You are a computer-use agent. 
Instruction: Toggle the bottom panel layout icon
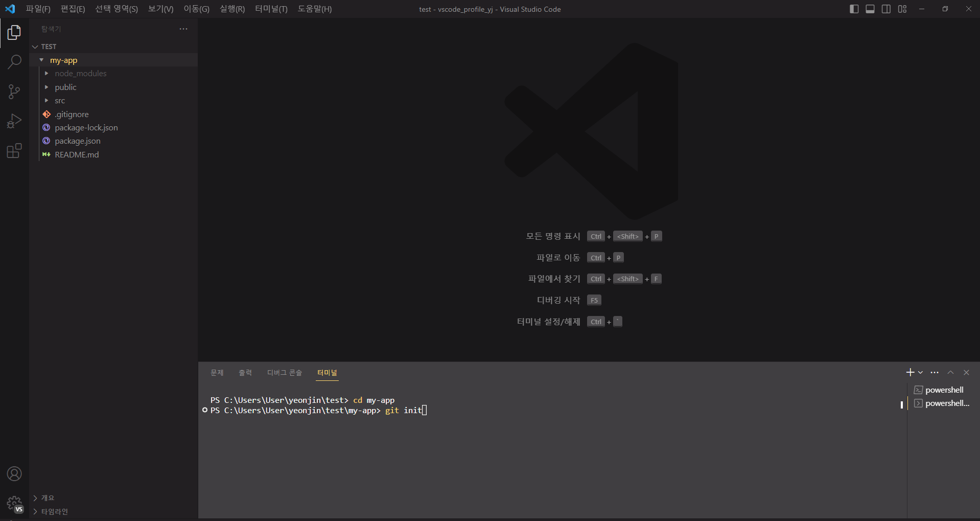point(870,9)
